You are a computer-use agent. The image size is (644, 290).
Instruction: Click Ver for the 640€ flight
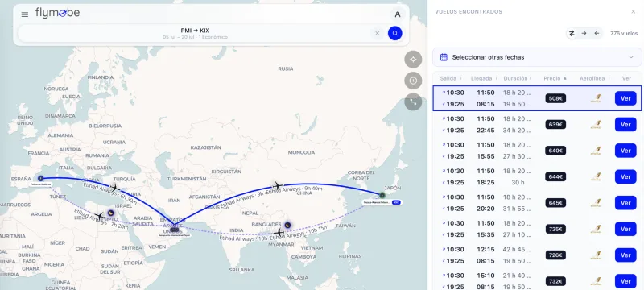[x=625, y=151]
